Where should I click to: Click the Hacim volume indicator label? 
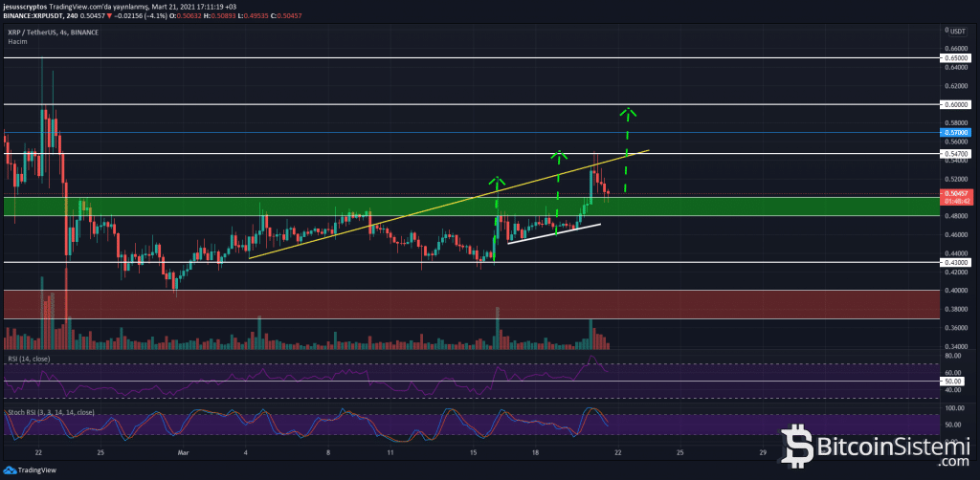tap(15, 40)
